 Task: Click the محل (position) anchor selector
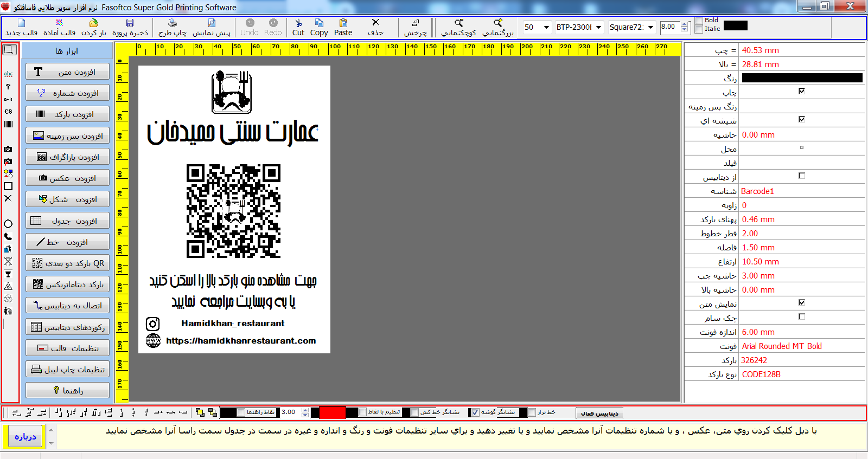(802, 147)
